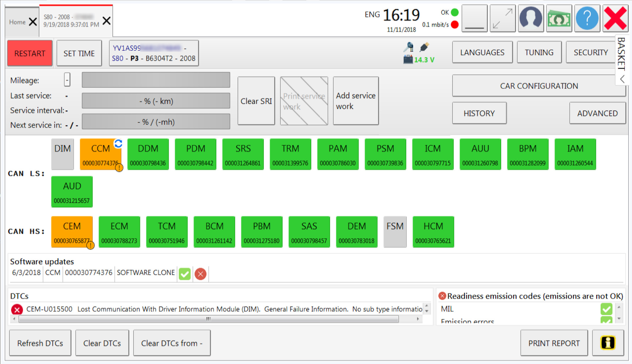The height and width of the screenshot is (364, 632).
Task: Open the green money payment icon
Action: pyautogui.click(x=559, y=18)
